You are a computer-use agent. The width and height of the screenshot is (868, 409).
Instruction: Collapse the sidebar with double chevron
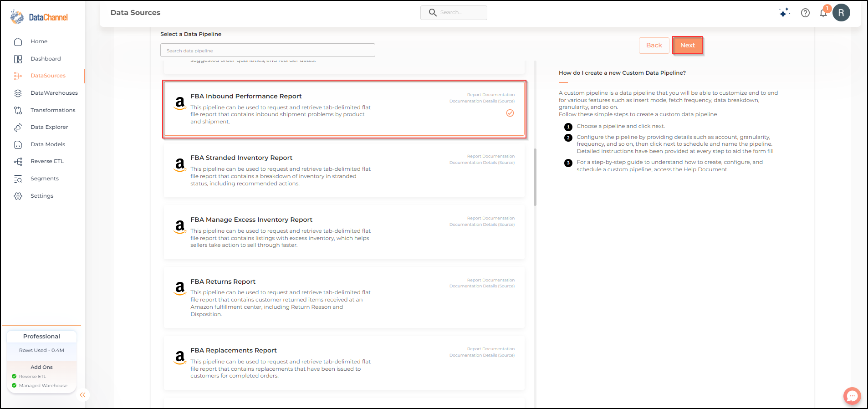click(82, 395)
